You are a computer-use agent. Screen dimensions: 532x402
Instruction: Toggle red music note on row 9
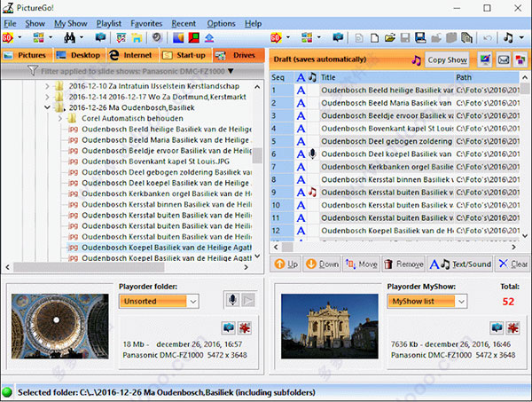[312, 193]
